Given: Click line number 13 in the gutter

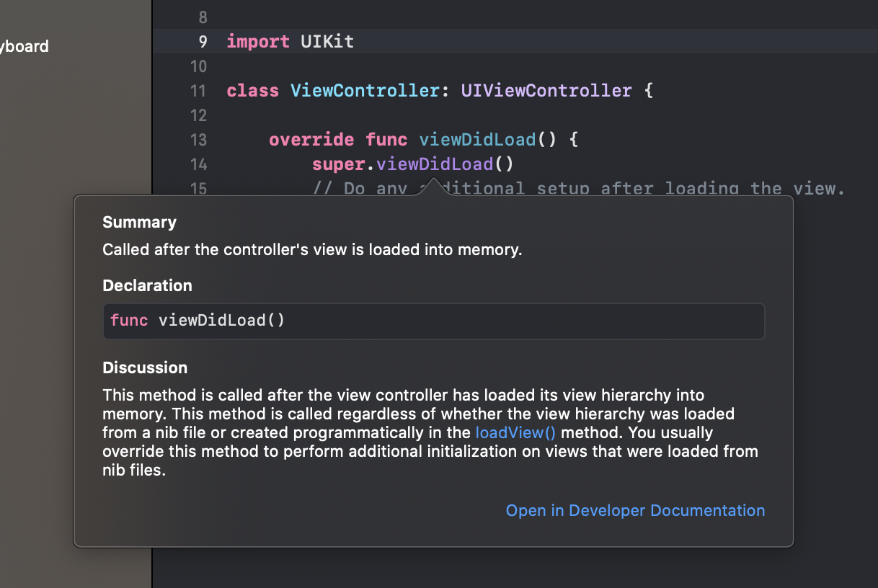Looking at the screenshot, I should click(x=198, y=140).
